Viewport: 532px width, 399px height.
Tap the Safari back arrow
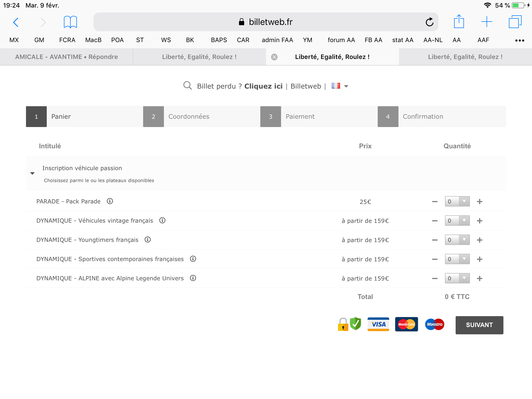16,22
